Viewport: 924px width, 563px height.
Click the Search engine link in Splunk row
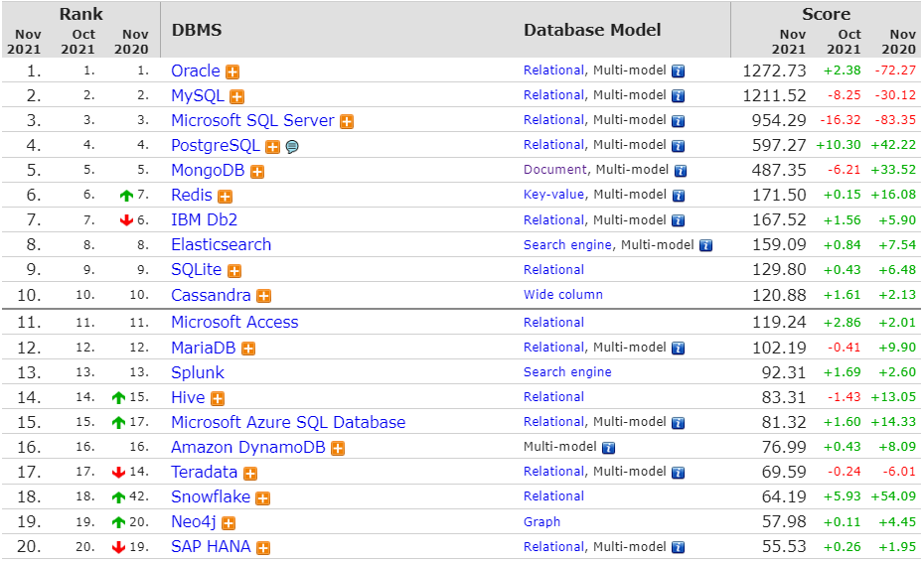pos(567,372)
